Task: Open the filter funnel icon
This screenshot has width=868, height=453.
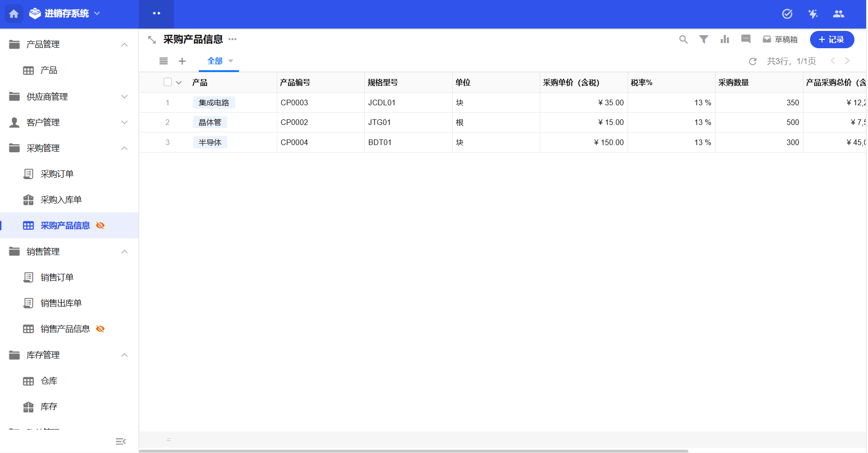Action: tap(703, 40)
